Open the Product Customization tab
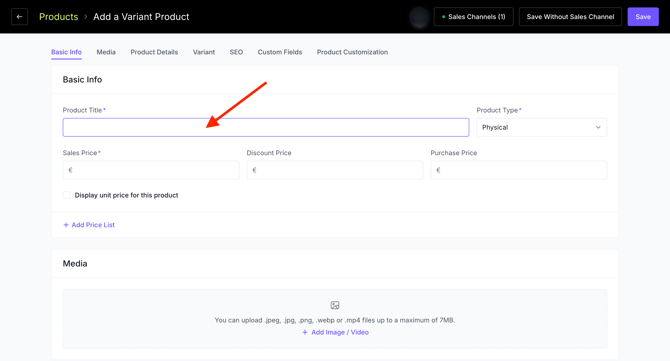Image resolution: width=670 pixels, height=361 pixels. (x=353, y=52)
